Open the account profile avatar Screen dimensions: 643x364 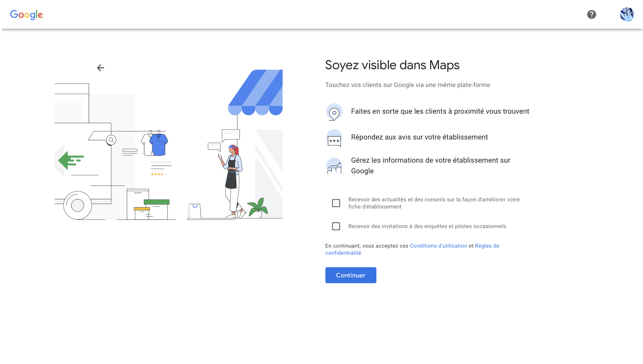point(627,14)
